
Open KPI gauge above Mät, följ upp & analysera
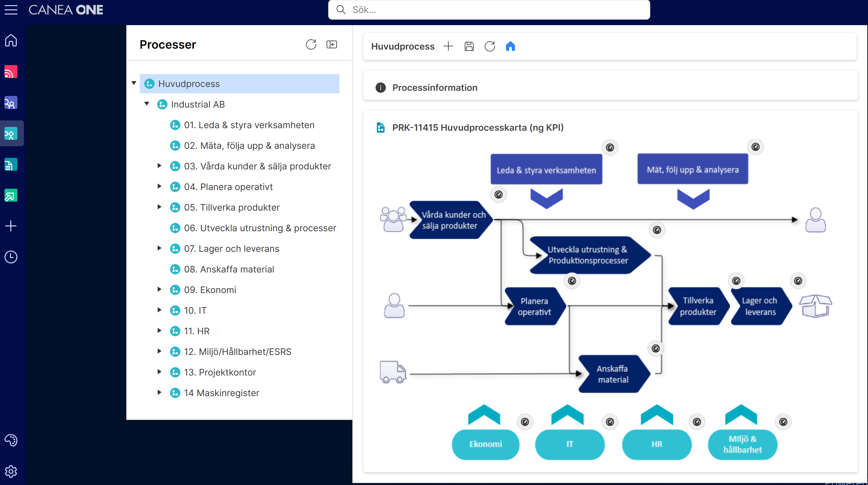point(755,147)
